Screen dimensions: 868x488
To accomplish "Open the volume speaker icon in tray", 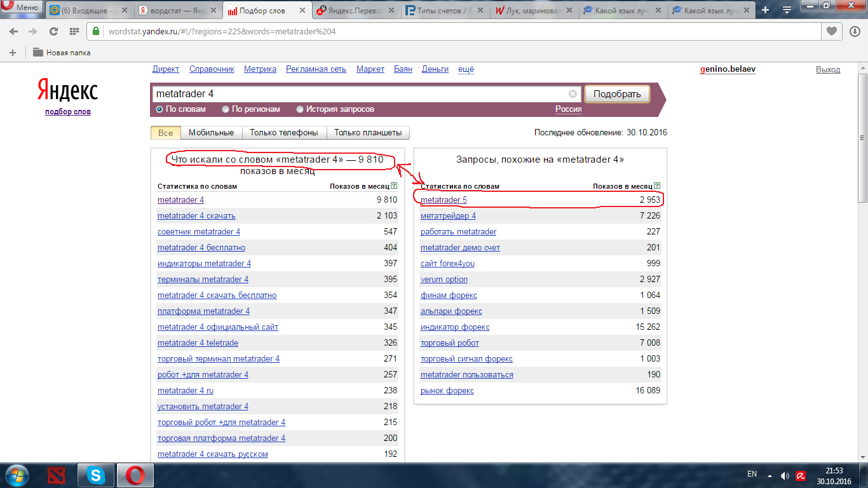I will click(785, 475).
